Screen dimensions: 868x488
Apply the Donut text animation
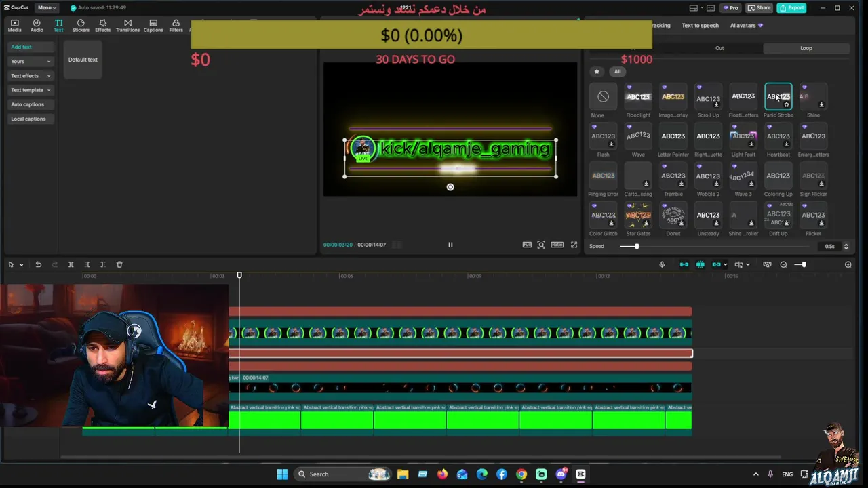pyautogui.click(x=673, y=215)
